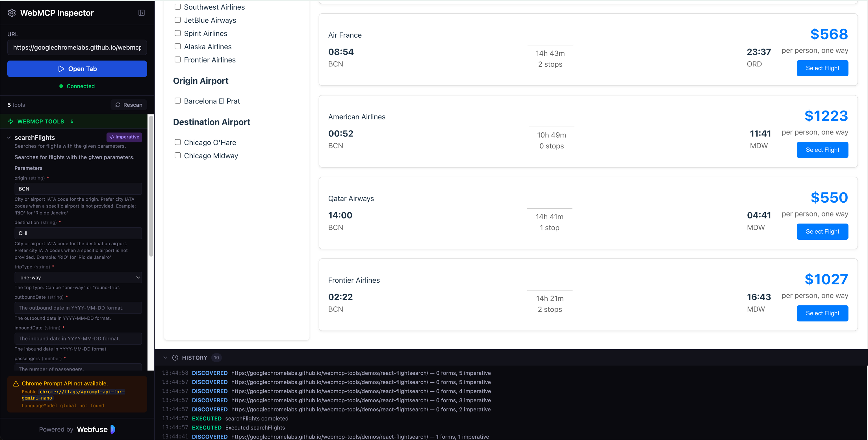Screen dimensions: 868x440
Task: Click the 'LanguageModel global not found' message
Action: 63,406
